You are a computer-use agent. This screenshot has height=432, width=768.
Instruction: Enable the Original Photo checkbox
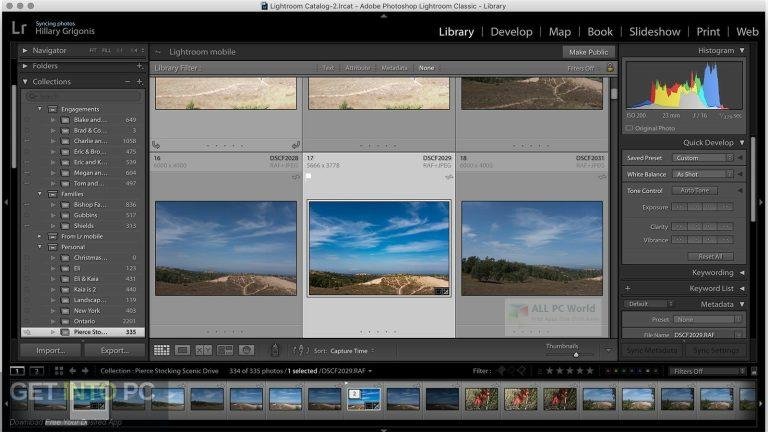click(629, 128)
